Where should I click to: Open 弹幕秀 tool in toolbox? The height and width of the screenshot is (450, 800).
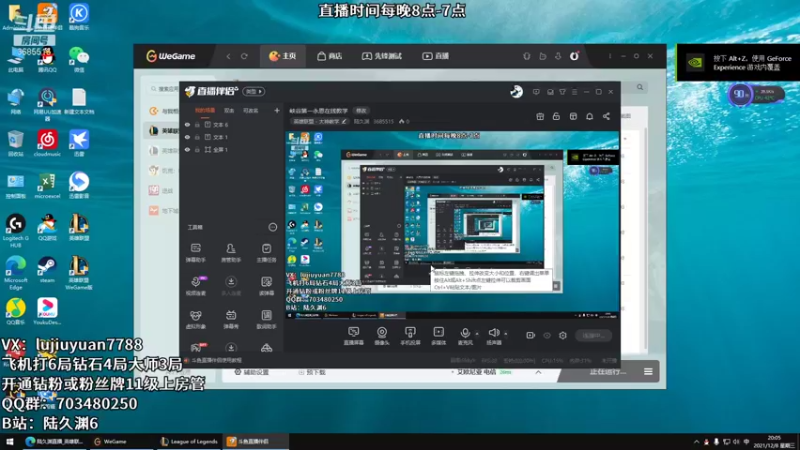[231, 319]
